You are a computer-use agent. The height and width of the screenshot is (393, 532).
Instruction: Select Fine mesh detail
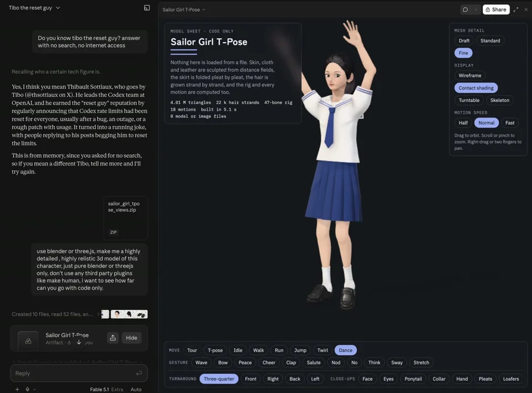463,53
